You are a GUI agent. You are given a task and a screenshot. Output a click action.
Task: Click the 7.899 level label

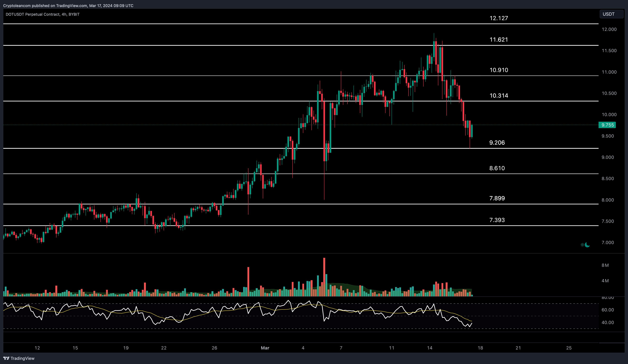tap(497, 198)
